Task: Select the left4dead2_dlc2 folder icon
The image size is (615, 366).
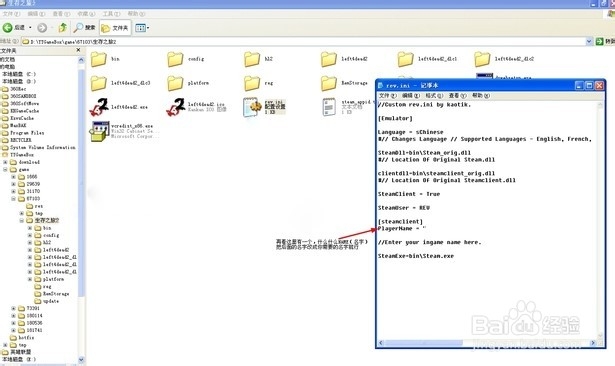Action: [482, 59]
